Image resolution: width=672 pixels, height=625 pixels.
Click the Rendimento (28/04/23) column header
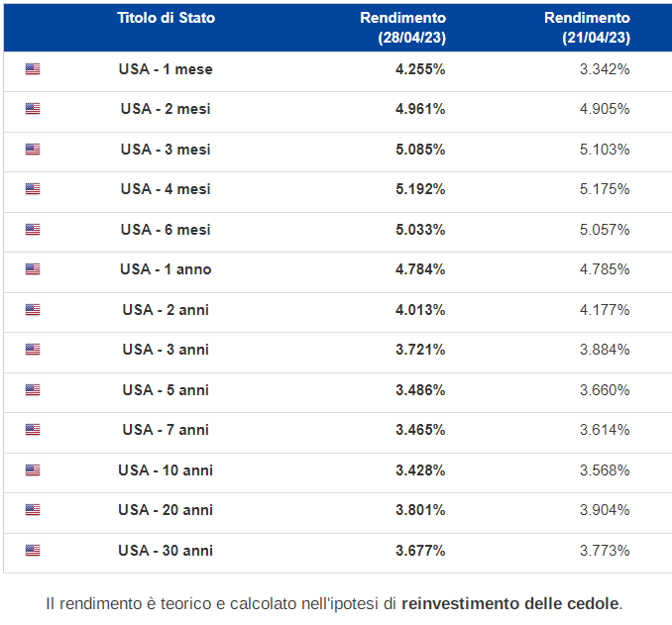point(402,28)
